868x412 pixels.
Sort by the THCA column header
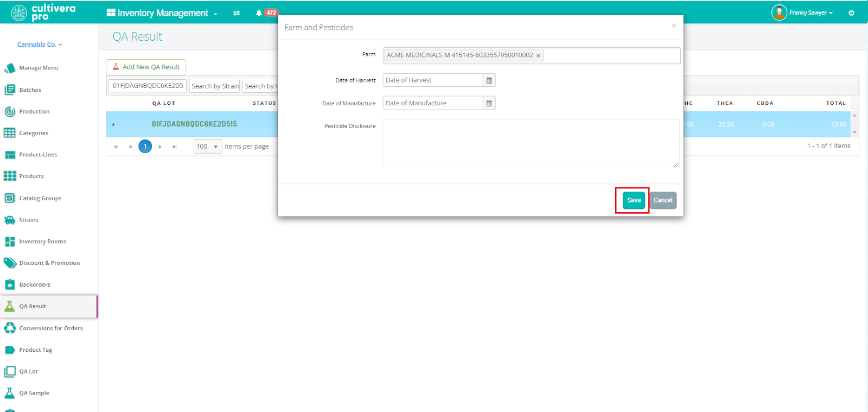click(725, 103)
